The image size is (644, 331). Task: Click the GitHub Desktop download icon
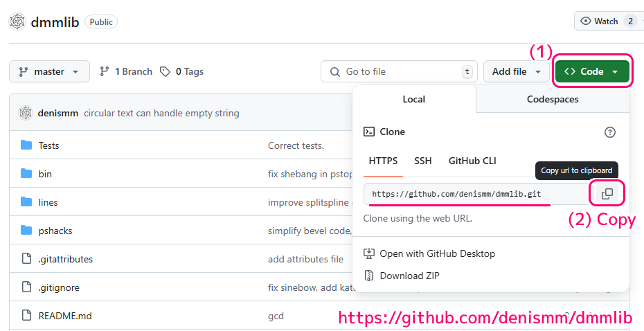[369, 253]
